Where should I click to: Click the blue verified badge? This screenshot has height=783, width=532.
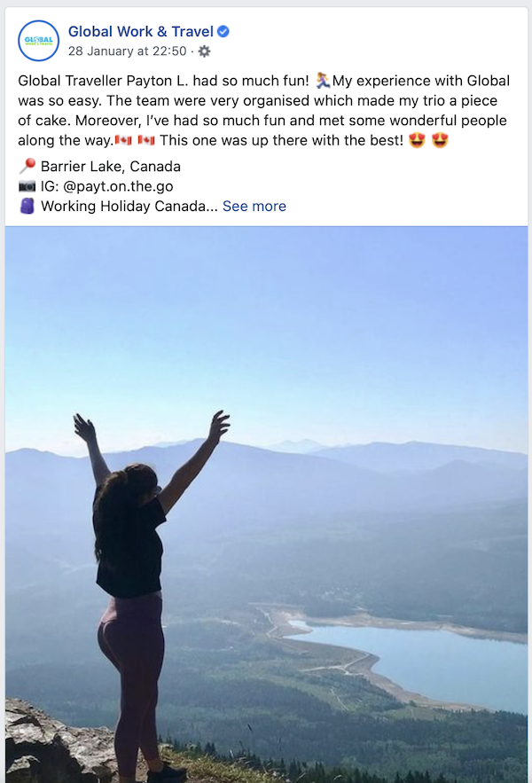click(x=223, y=32)
